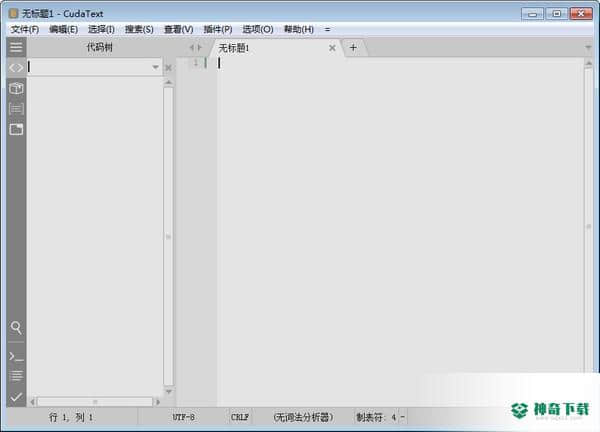Open the 插件(P) menu

pos(218,29)
